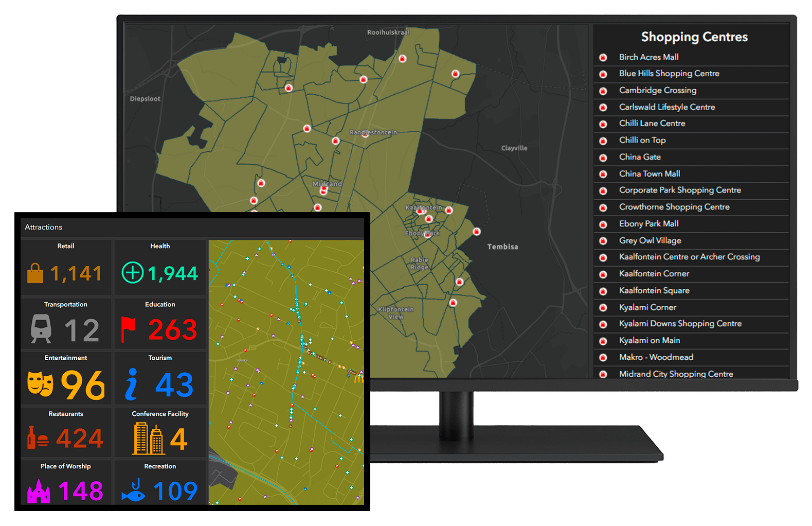
Task: Click the red marker beside Grey Owl Village
Action: pyautogui.click(x=603, y=241)
